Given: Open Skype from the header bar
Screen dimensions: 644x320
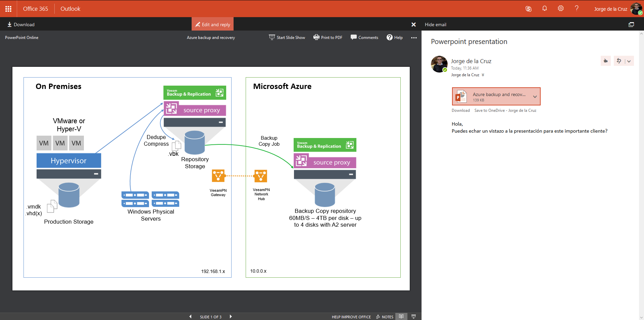Looking at the screenshot, I should coord(529,9).
